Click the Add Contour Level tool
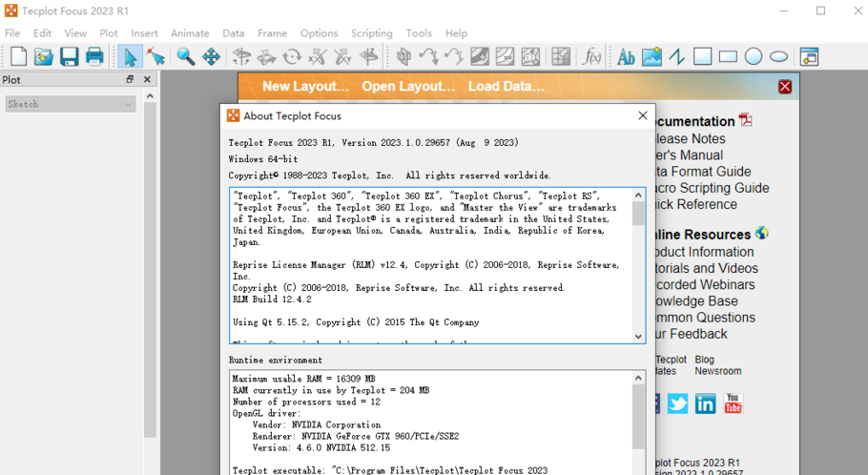Image resolution: width=868 pixels, height=475 pixels. coord(480,56)
